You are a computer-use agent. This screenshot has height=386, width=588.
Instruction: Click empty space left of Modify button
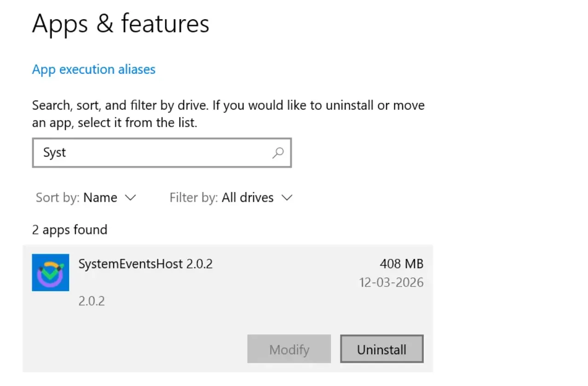138,350
